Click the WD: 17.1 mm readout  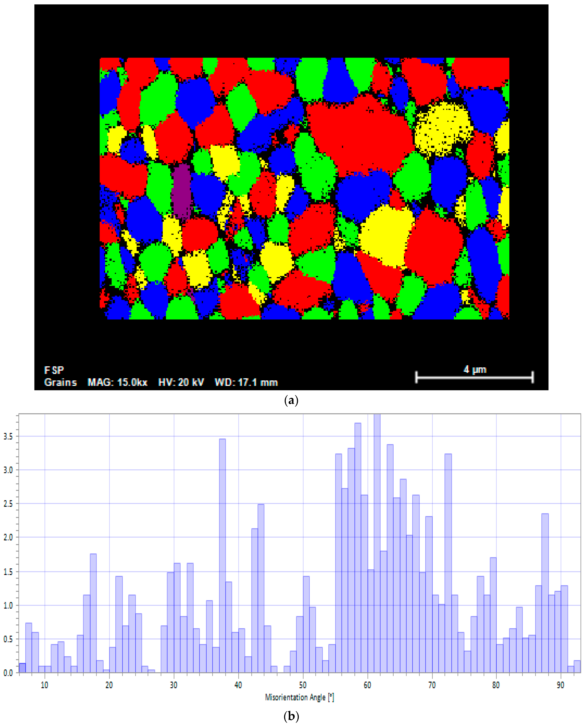(x=246, y=382)
